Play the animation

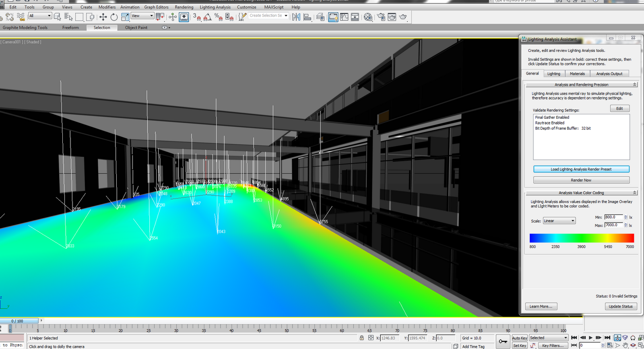coord(590,338)
